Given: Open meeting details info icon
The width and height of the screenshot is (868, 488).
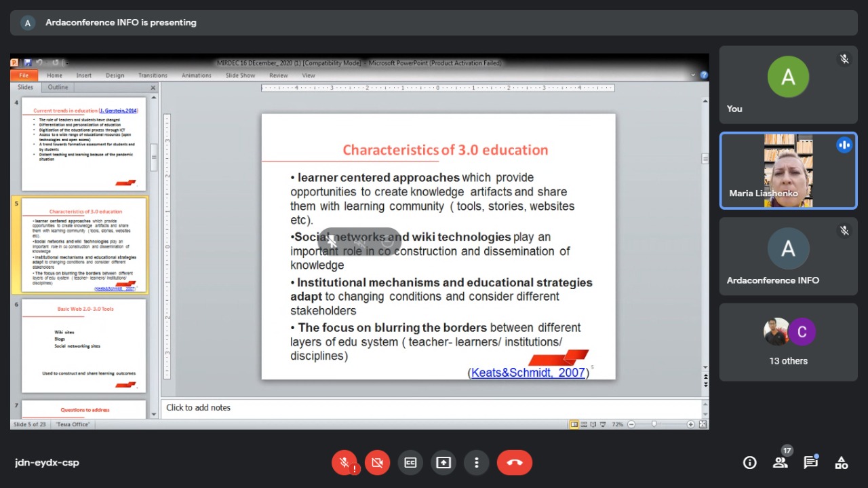Looking at the screenshot, I should pos(749,463).
